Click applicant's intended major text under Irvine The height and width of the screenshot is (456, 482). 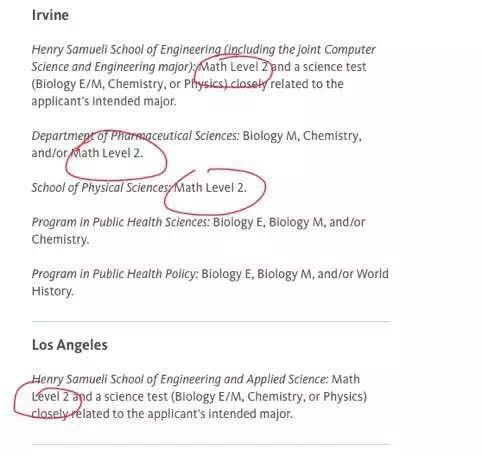tap(104, 101)
